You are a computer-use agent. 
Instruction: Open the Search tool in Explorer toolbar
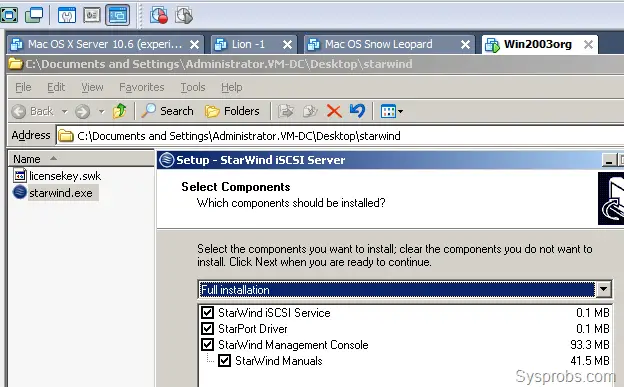point(168,111)
